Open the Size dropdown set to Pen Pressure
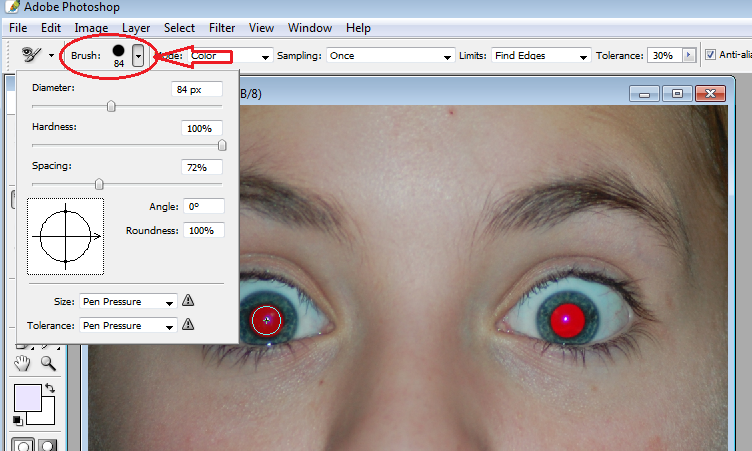The height and width of the screenshot is (451, 752). [x=128, y=302]
